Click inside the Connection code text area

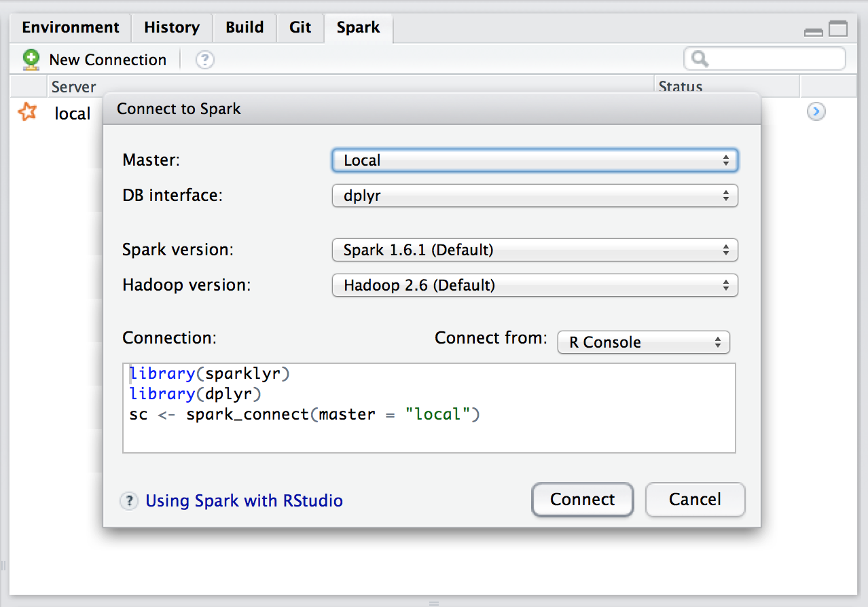coord(429,408)
